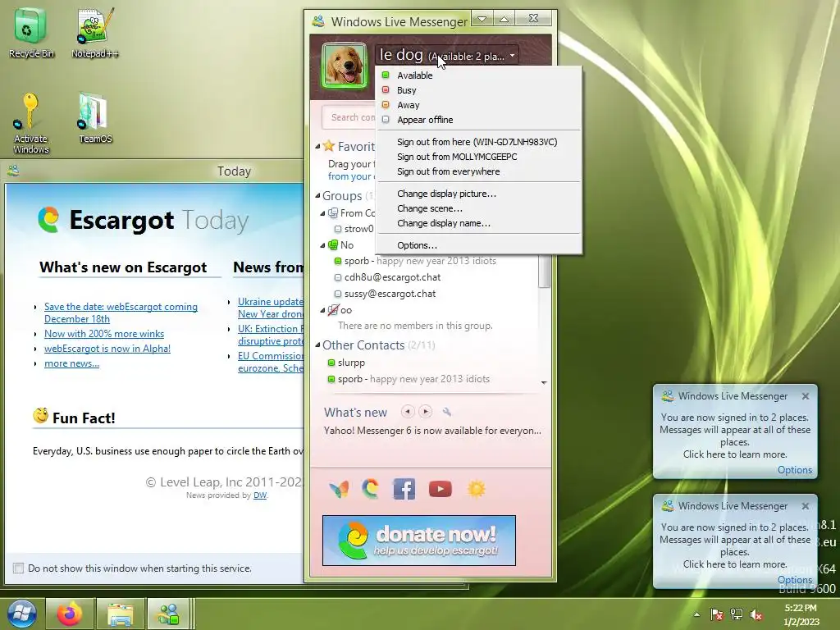The image size is (840, 630).
Task: Collapse the Groups section
Action: (x=317, y=195)
